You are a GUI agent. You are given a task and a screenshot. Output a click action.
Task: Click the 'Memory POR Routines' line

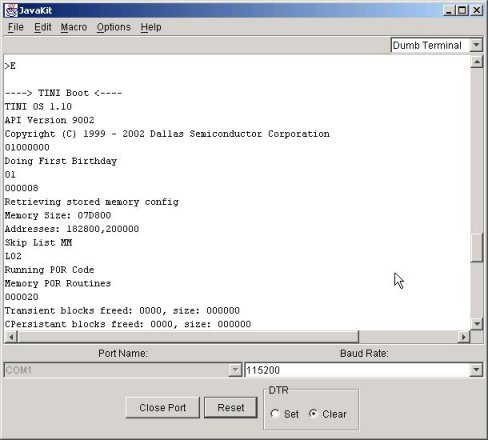(58, 283)
